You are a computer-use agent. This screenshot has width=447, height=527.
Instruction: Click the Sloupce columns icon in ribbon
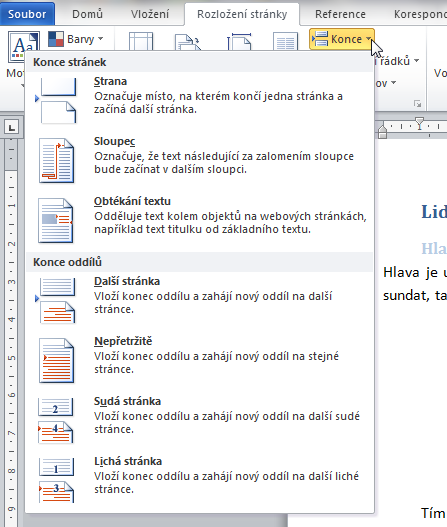click(x=285, y=41)
